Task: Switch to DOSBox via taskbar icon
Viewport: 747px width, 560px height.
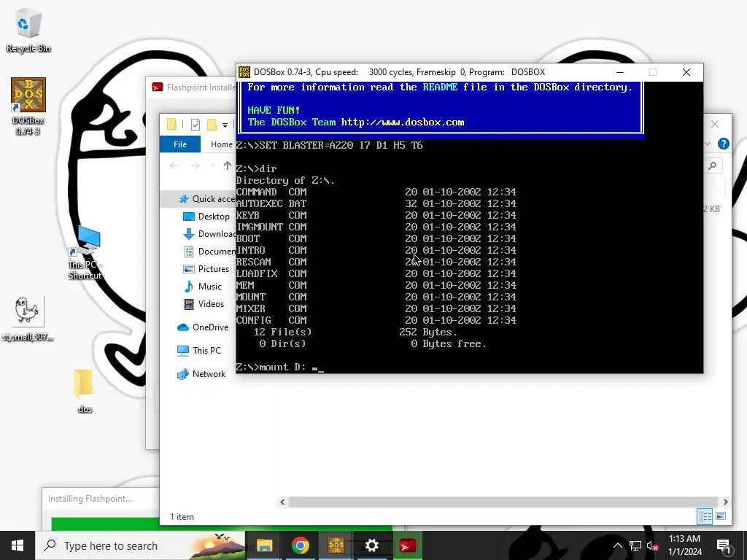Action: pos(336,545)
